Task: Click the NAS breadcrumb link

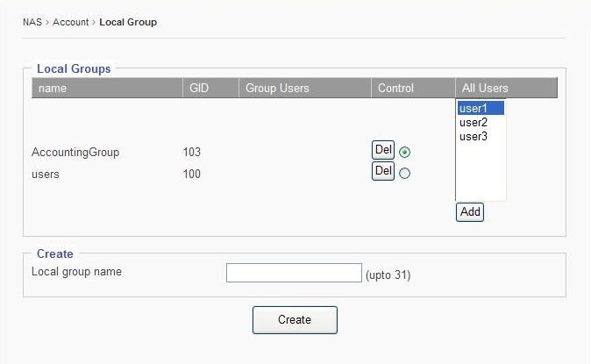Action: [32, 22]
